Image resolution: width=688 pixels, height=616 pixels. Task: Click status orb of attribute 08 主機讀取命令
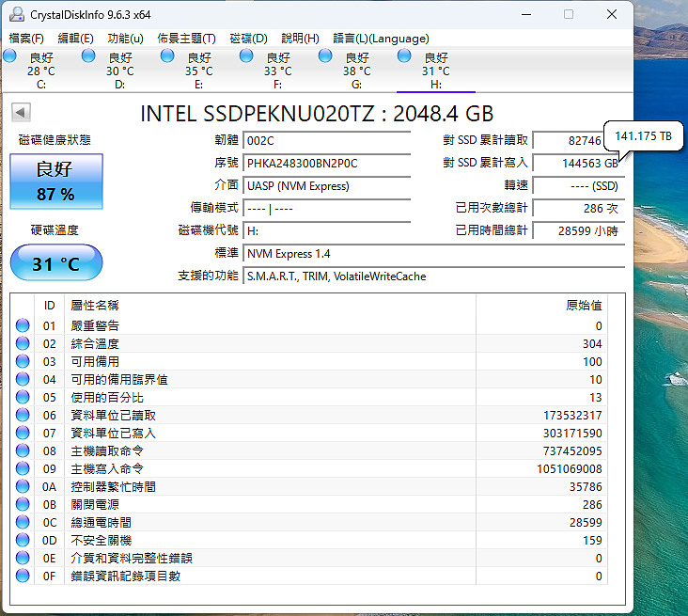pos(23,450)
